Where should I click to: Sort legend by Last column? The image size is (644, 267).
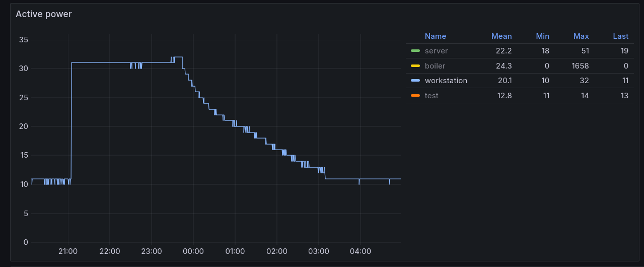point(620,36)
